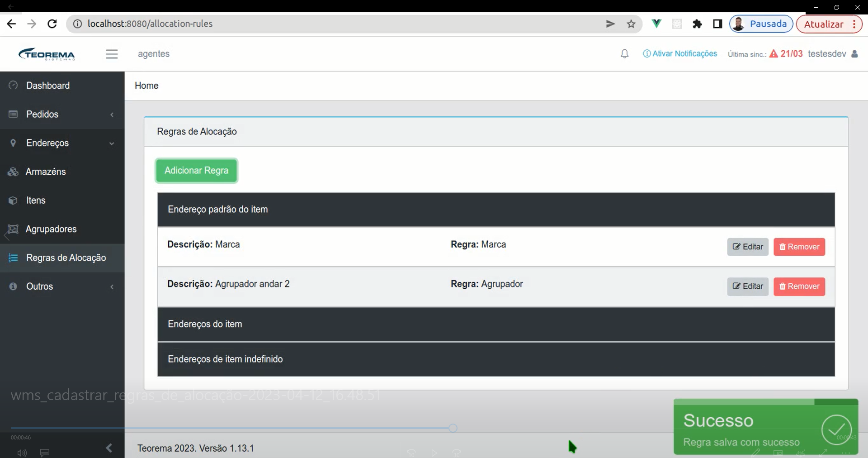Click the video progress slider handle
This screenshot has height=458, width=868.
coord(453,428)
